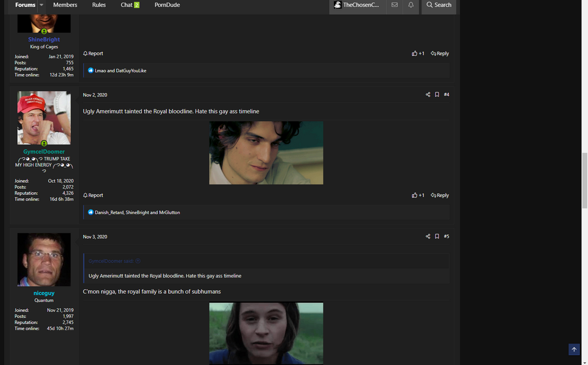Click the scroll-to-top arrow button

574,349
